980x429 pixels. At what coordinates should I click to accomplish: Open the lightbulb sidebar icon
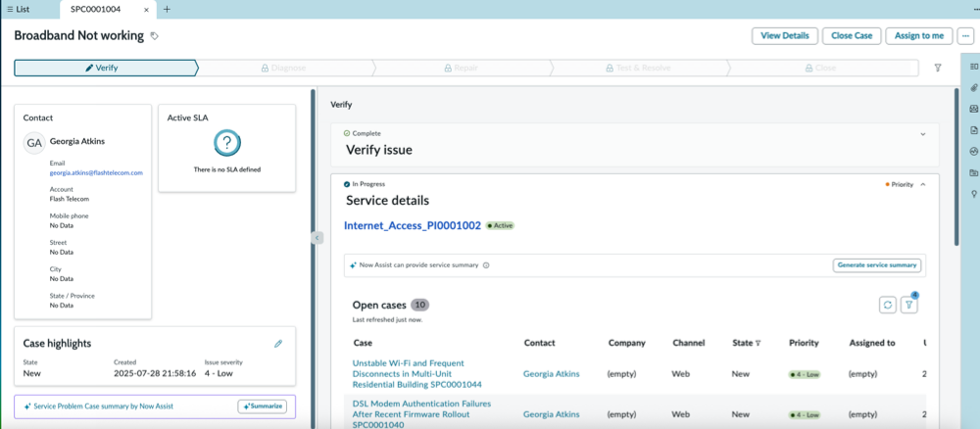(973, 194)
